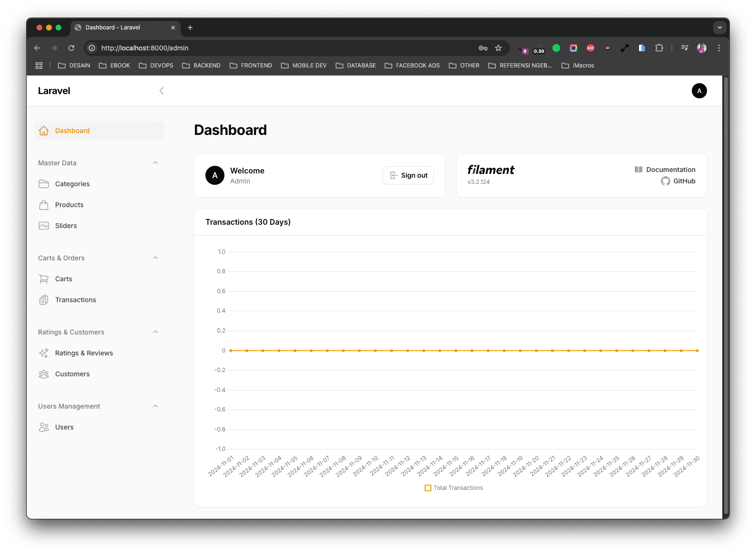Collapse the Carts & Orders group
Viewport: 756px width, 554px height.
(155, 258)
